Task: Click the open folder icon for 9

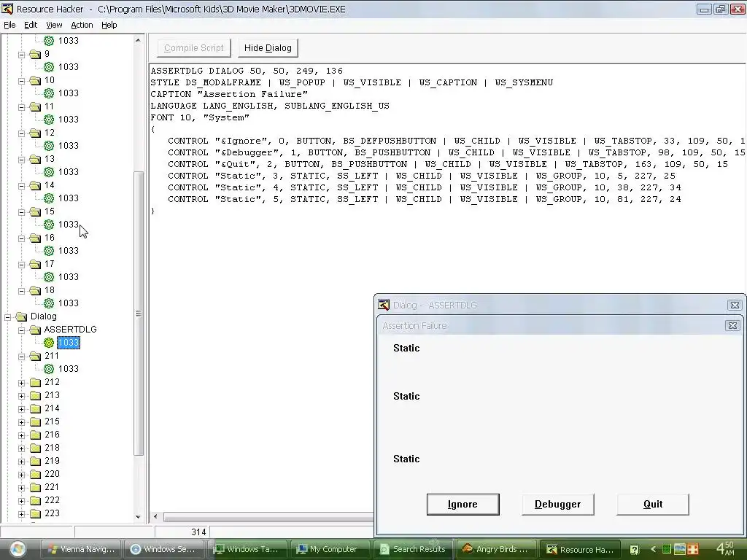Action: pos(35,54)
